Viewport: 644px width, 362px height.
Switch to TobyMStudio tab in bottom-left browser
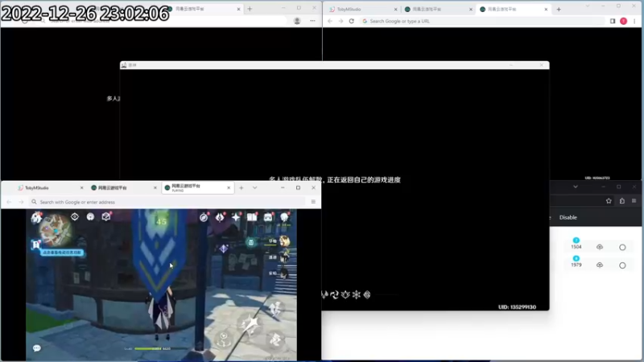49,188
